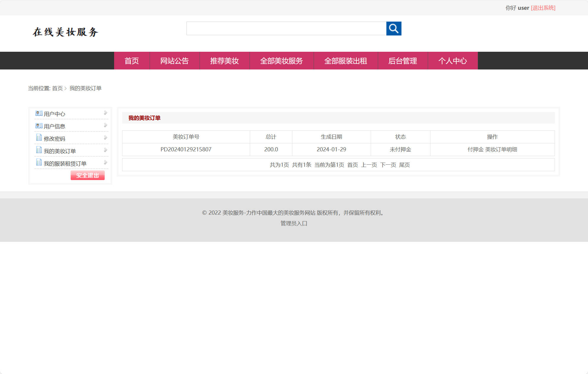
Task: Expand the arrow next to 我的服装租赁订单
Action: (x=106, y=162)
